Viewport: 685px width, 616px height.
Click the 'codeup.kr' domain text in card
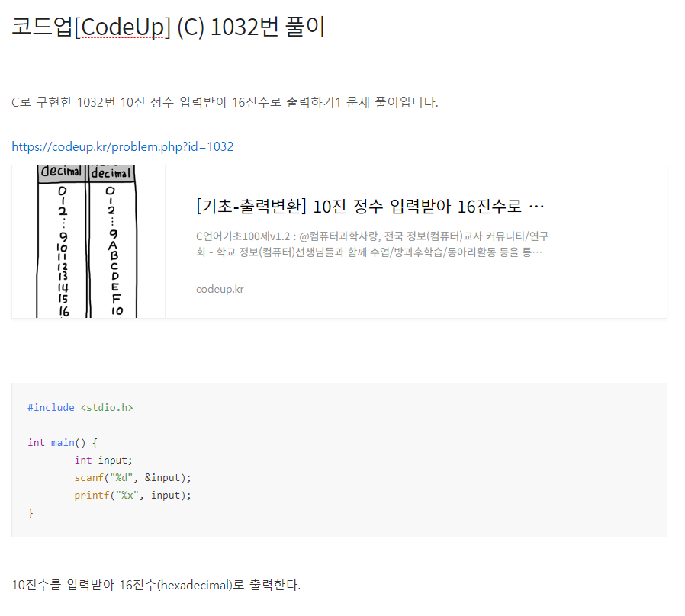click(220, 290)
